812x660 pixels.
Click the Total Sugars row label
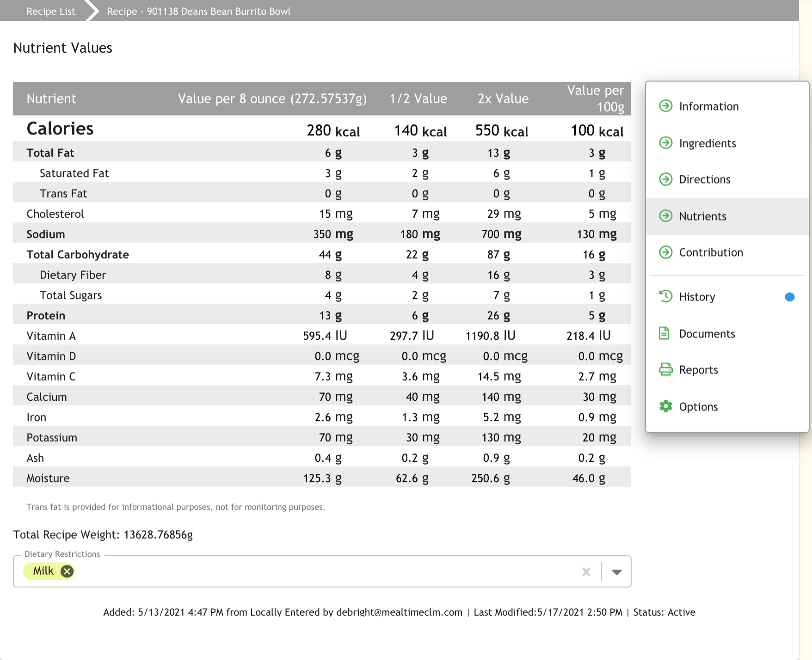coord(71,295)
